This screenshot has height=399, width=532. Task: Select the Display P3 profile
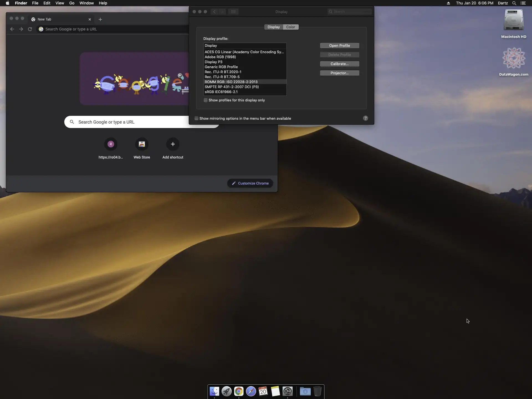(x=213, y=62)
